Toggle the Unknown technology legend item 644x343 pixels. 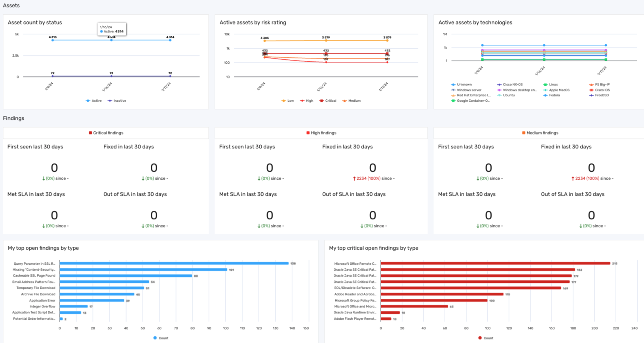click(462, 85)
